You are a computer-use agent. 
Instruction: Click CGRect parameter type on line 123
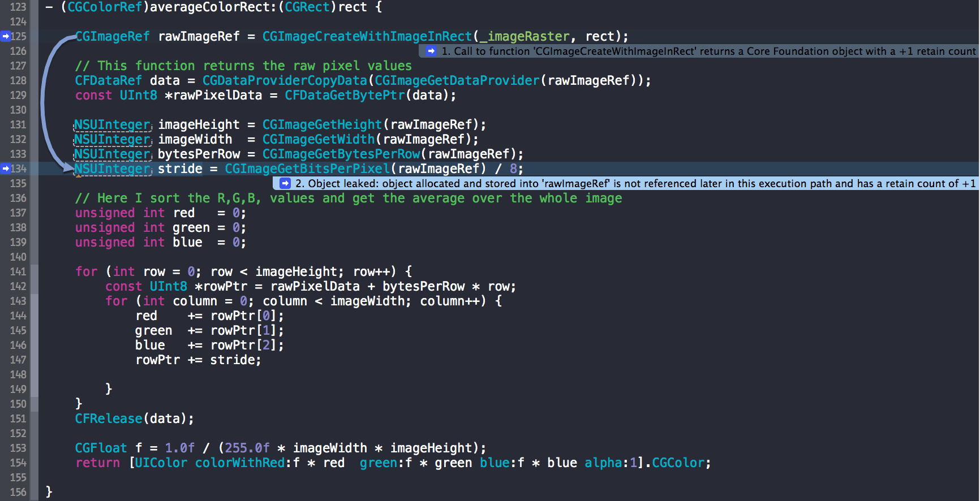point(307,7)
